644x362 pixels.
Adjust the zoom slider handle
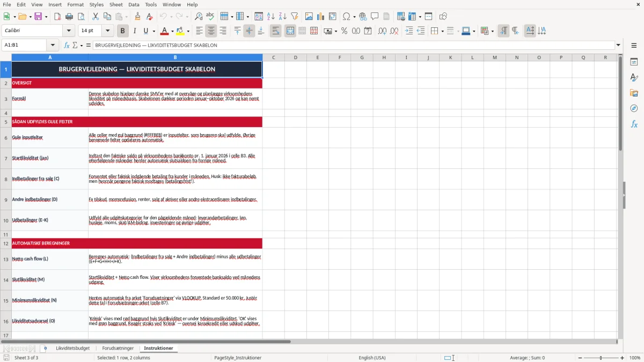click(601, 358)
